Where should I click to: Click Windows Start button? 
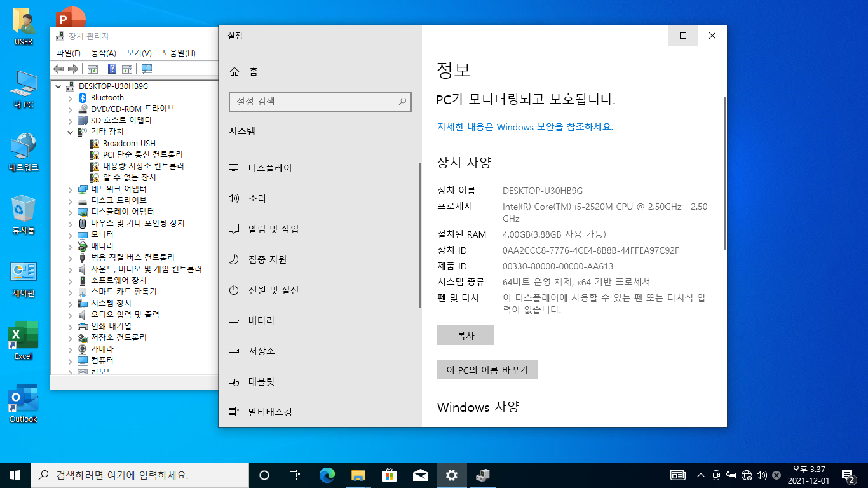click(15, 475)
